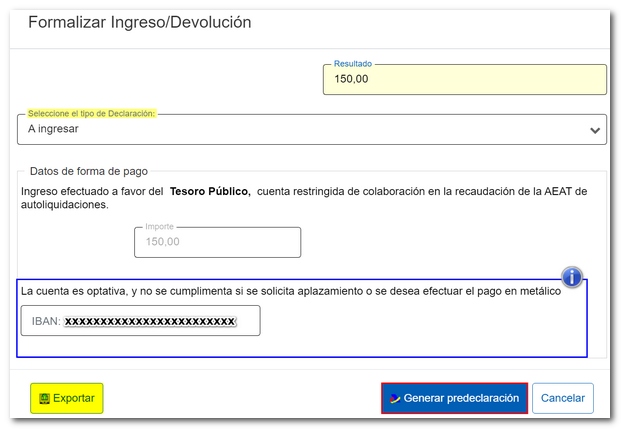Click the IBAN input field

point(141,320)
